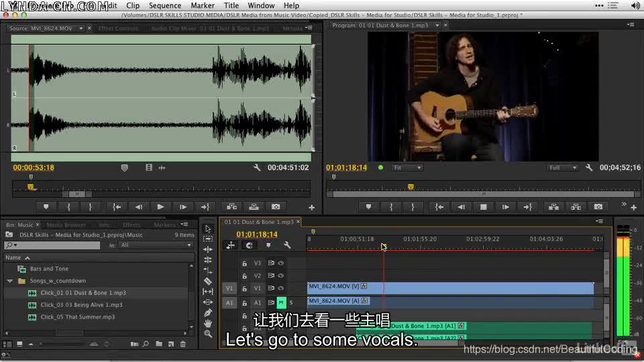Select the Pen tool
Image resolution: width=644 pixels, height=362 pixels.
208,313
